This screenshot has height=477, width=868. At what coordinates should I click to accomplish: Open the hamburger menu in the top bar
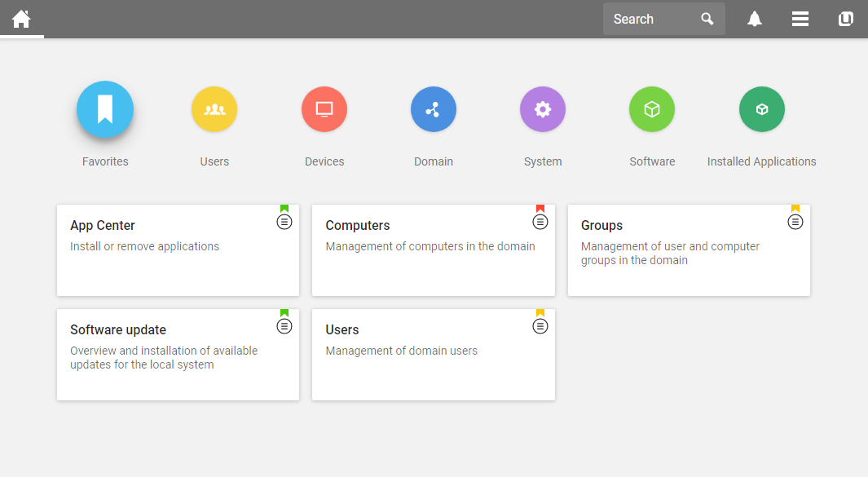(x=800, y=18)
